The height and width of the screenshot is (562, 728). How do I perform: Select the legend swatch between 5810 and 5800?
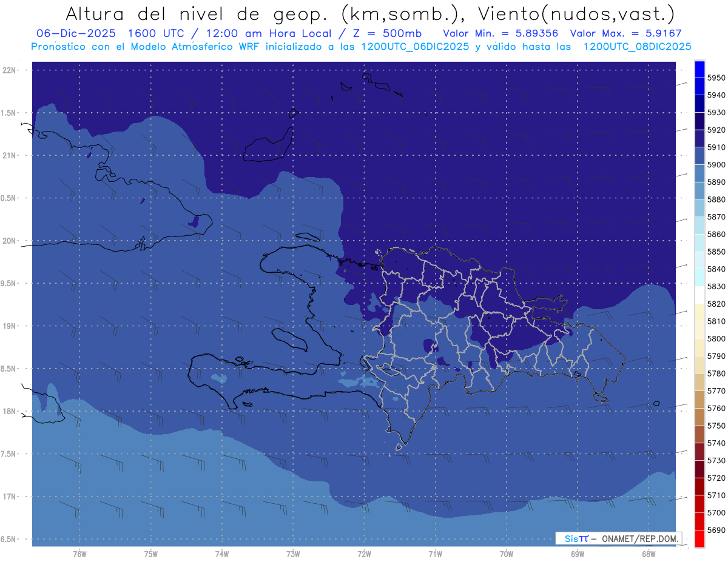click(699, 330)
